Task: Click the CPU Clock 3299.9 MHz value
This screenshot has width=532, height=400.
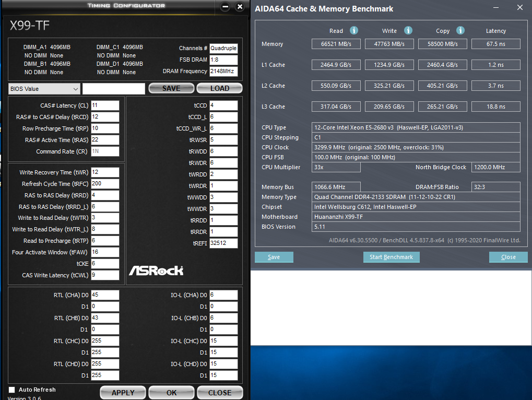Action: (416, 147)
